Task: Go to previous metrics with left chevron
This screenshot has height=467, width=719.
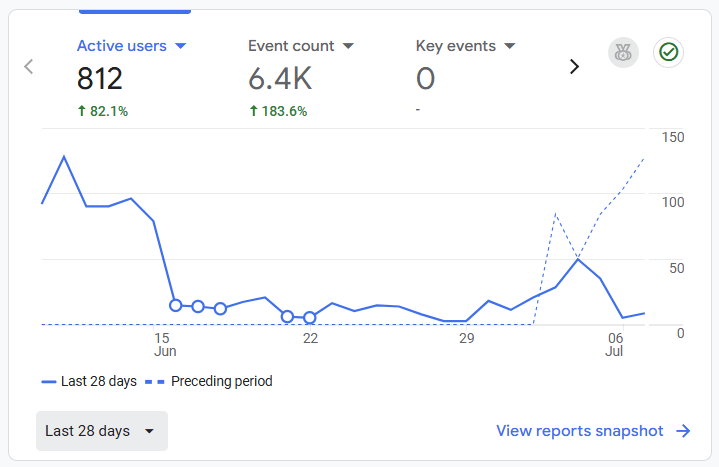Action: (28, 67)
